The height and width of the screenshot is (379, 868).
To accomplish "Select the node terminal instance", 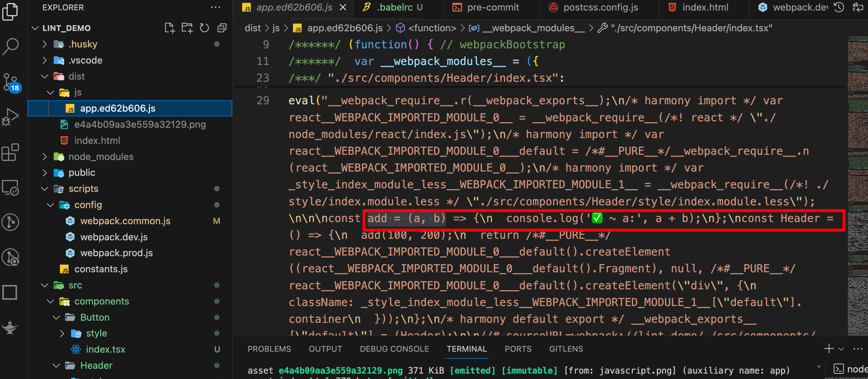I will 850,369.
